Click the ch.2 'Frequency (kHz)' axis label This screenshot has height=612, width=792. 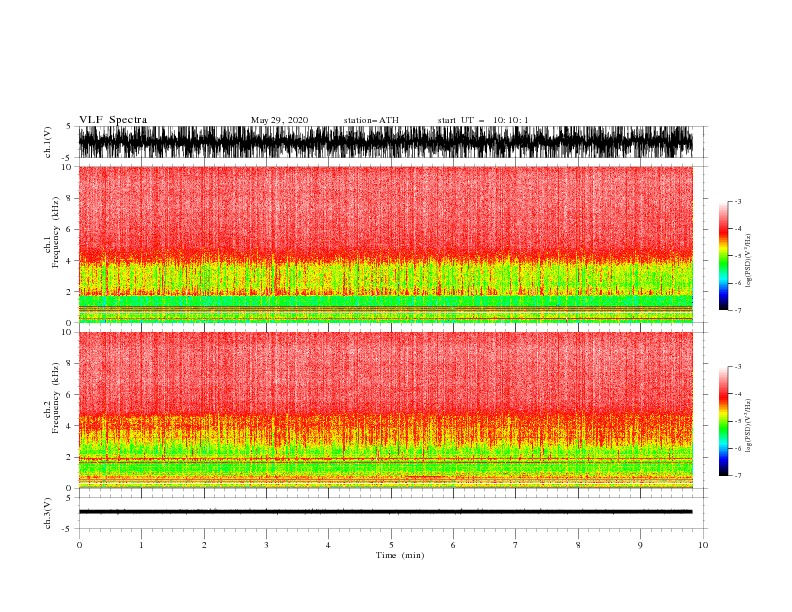tap(55, 398)
